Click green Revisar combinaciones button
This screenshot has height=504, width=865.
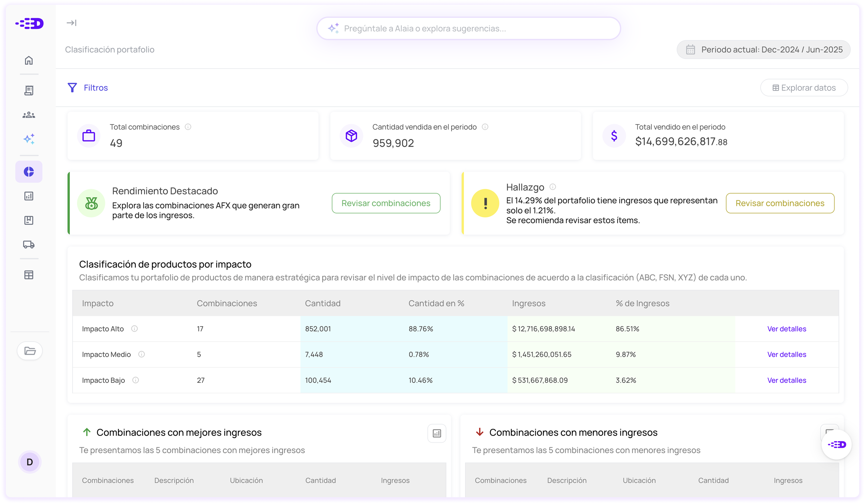tap(386, 203)
